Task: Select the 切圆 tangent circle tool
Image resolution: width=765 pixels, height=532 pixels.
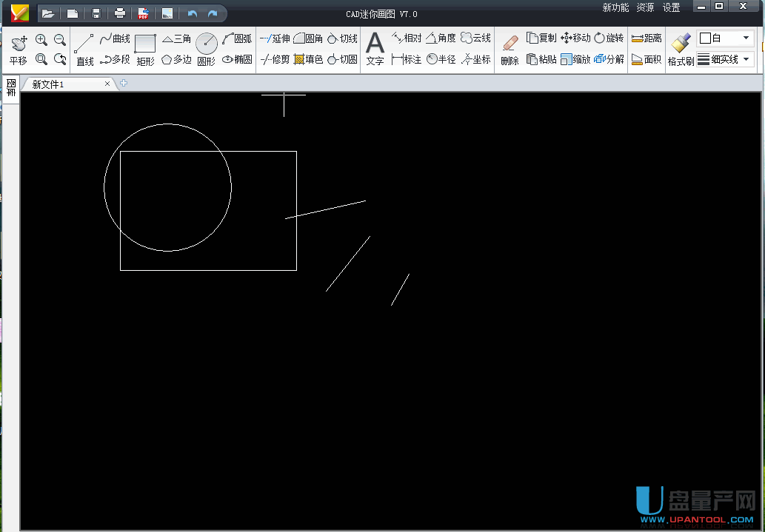Action: click(342, 59)
